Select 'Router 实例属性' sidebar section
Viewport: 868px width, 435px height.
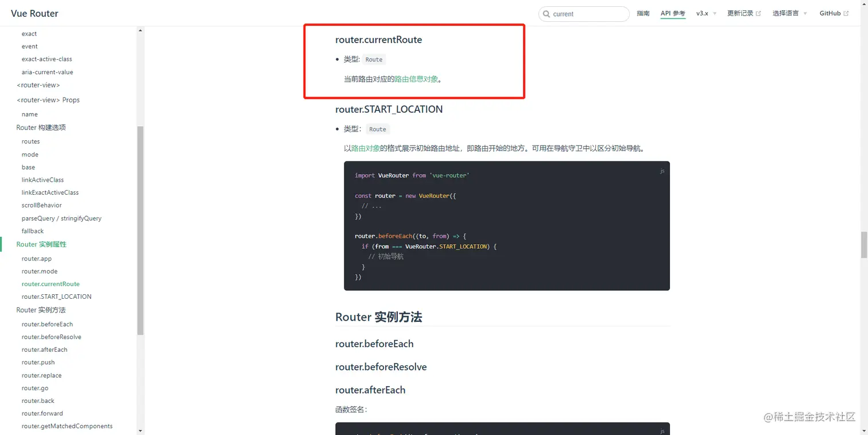pos(41,244)
